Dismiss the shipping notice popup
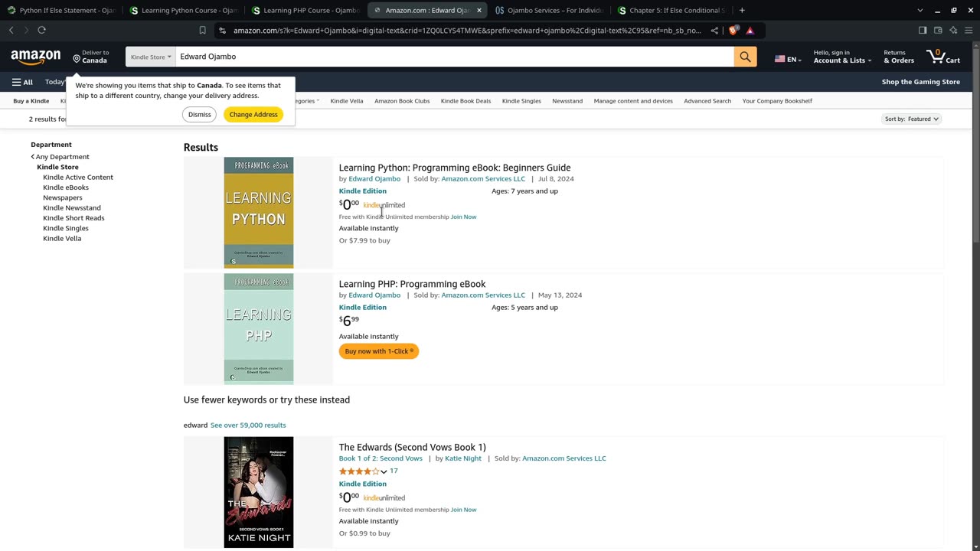Screen dimensions: 980x551 [x=199, y=114]
